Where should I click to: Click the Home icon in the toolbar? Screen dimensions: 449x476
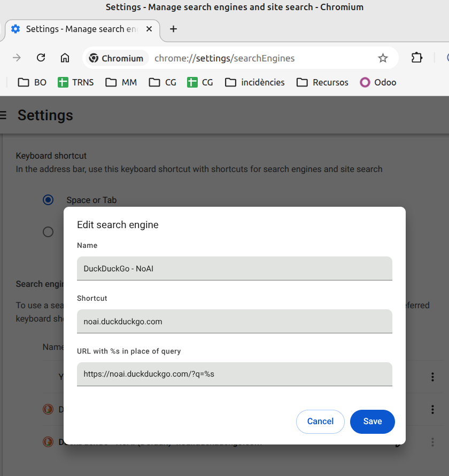[65, 58]
